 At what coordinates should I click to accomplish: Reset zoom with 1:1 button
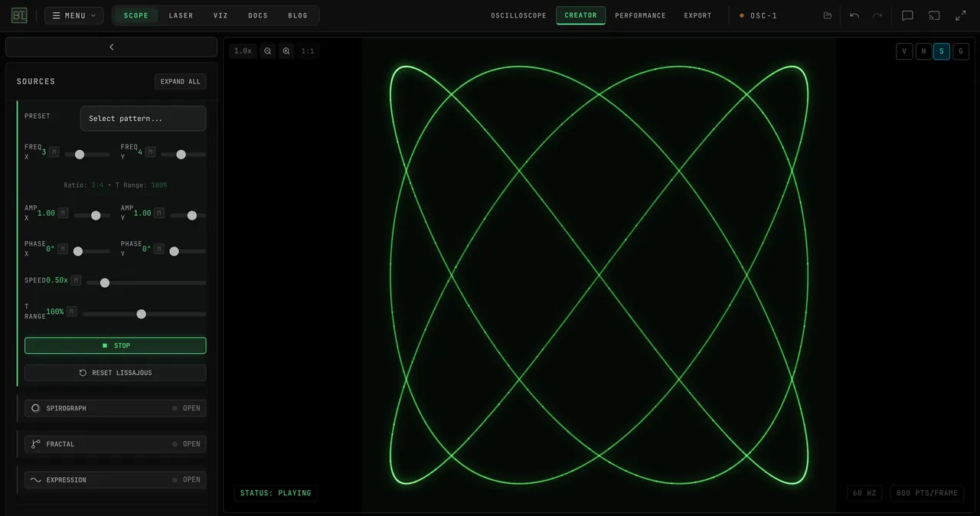pyautogui.click(x=308, y=51)
